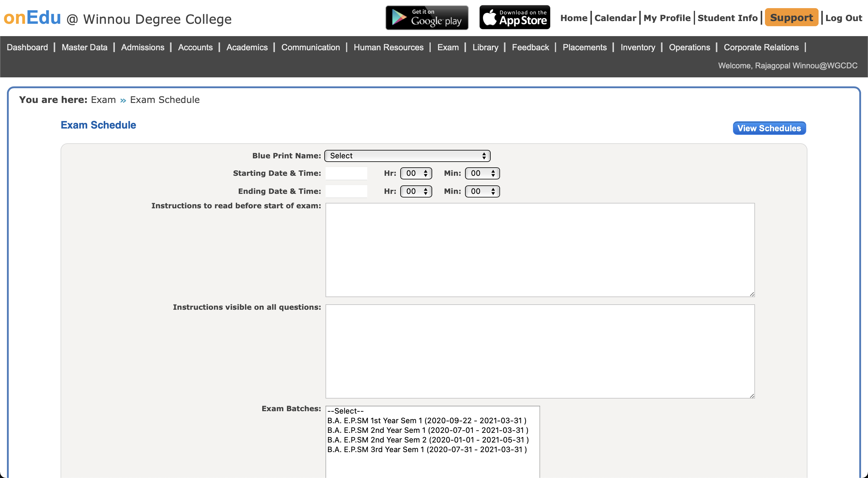This screenshot has width=868, height=478.
Task: Click the exam start instructions textarea
Action: pyautogui.click(x=540, y=250)
